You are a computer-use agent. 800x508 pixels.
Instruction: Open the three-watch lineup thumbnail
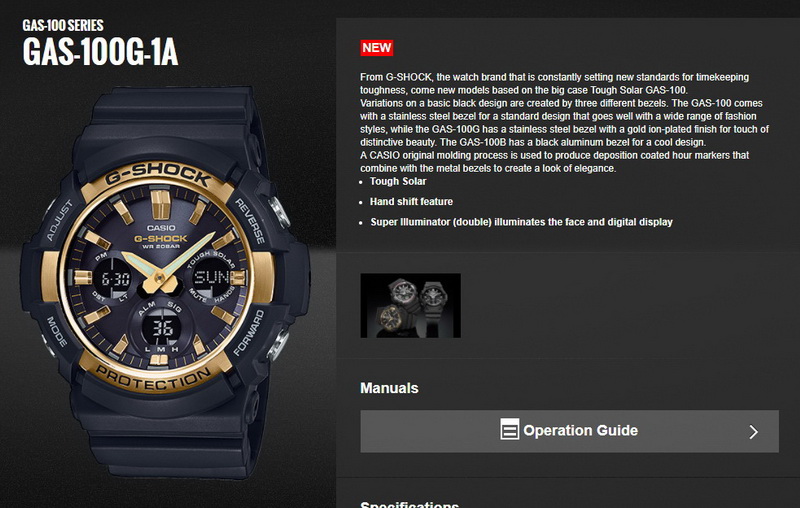point(410,306)
